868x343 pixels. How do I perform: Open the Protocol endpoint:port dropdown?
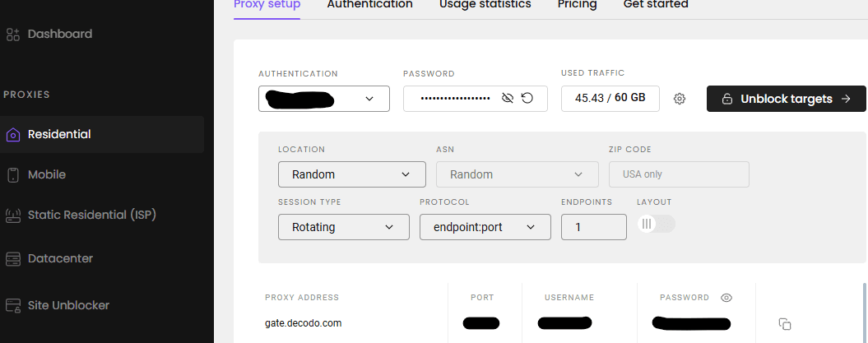484,227
